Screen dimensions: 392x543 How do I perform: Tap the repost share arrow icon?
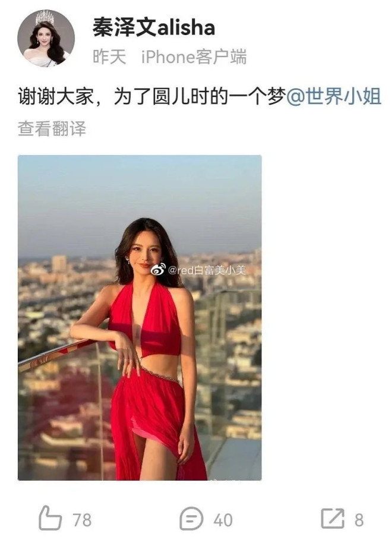[333, 518]
